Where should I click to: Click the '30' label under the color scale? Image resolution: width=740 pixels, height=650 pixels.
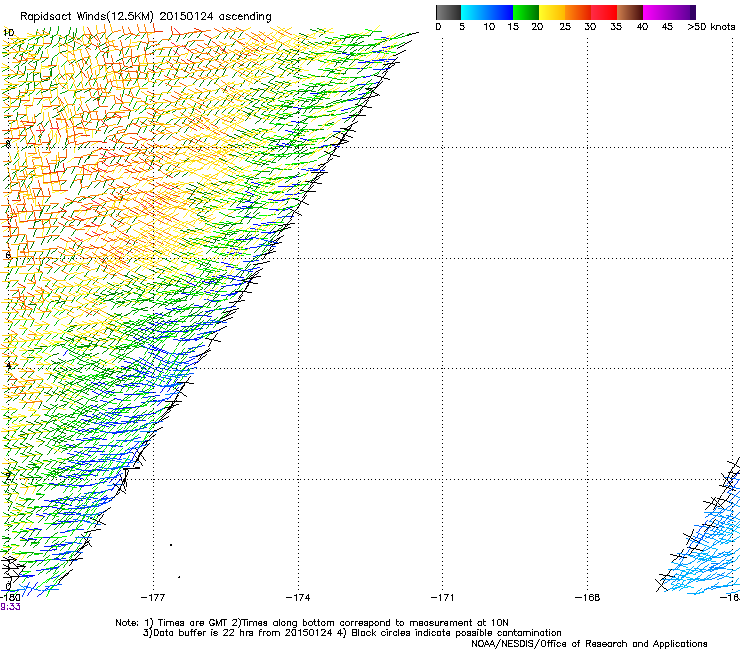click(x=590, y=27)
